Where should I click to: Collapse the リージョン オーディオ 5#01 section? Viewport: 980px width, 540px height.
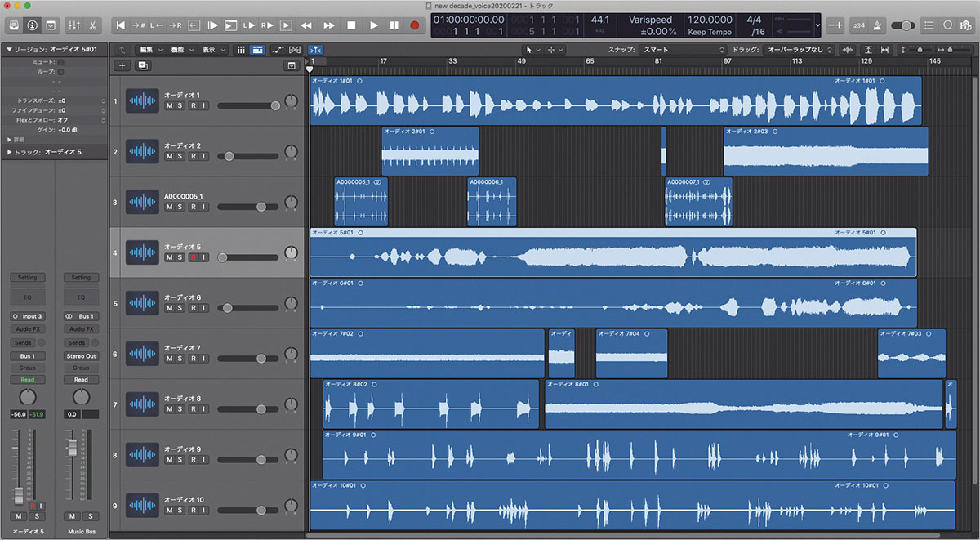pos(9,50)
